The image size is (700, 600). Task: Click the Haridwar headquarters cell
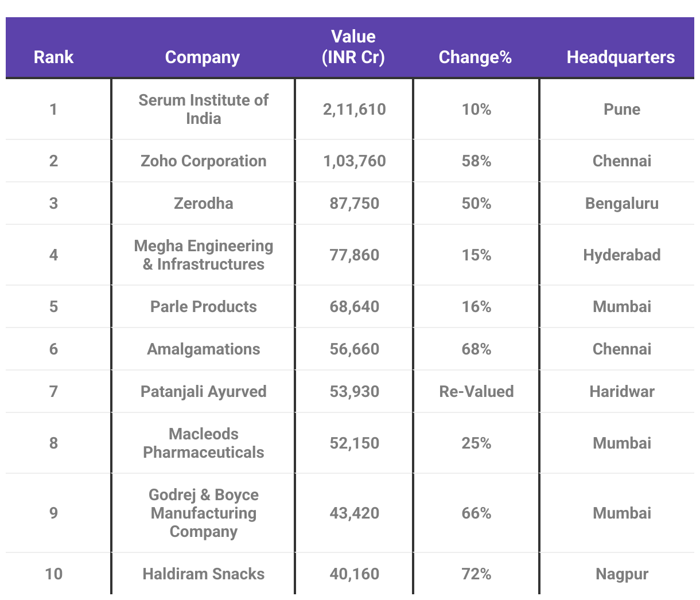point(622,391)
